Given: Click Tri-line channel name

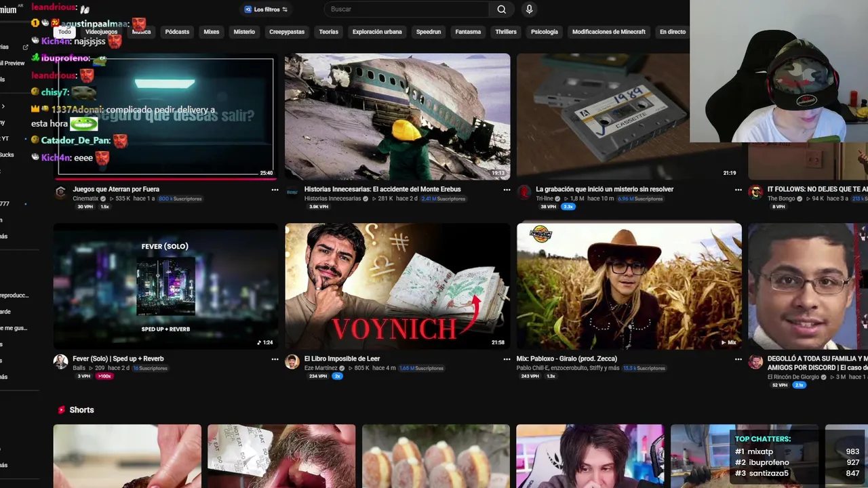Looking at the screenshot, I should coord(545,199).
